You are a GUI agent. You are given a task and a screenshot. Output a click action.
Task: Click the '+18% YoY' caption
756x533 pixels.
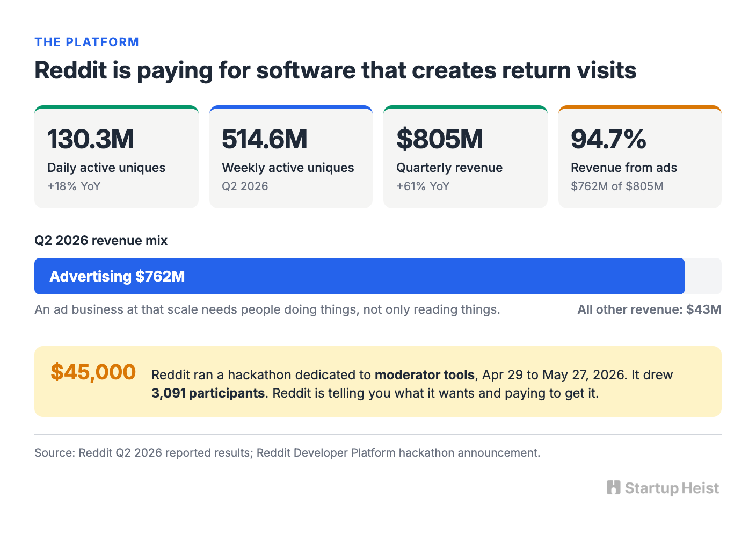(74, 186)
